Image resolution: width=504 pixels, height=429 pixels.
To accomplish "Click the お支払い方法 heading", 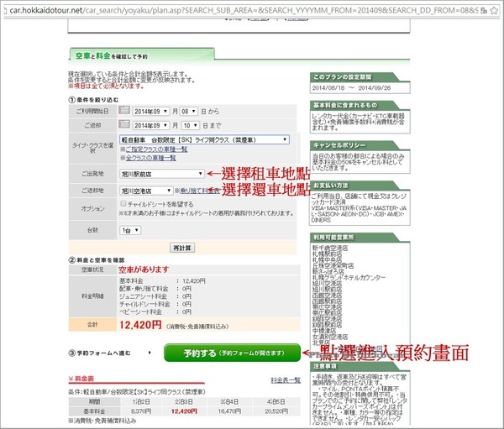I will pyautogui.click(x=331, y=186).
